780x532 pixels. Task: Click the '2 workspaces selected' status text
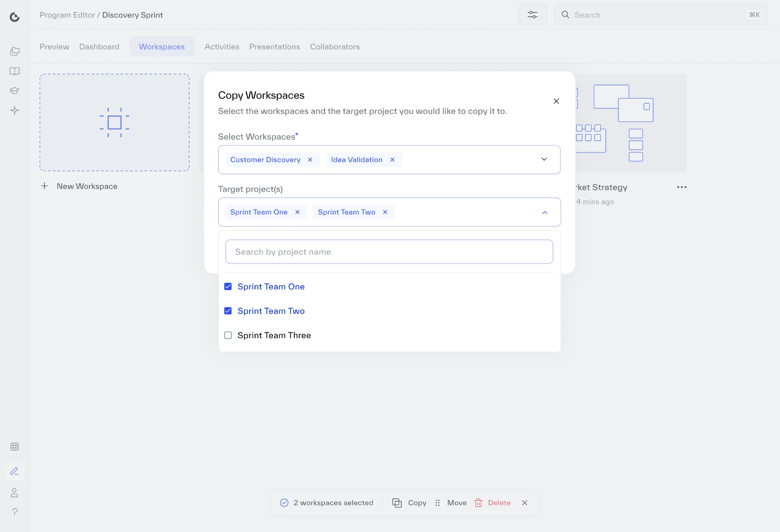333,503
